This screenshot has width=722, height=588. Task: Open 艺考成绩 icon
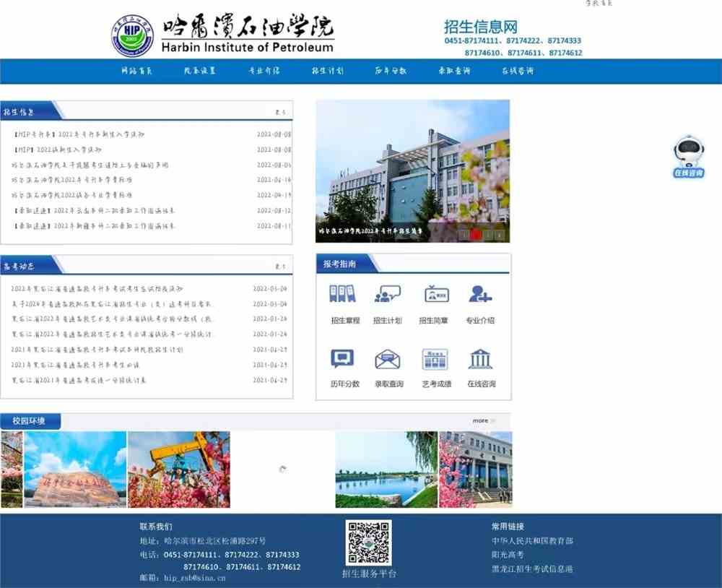point(435,359)
